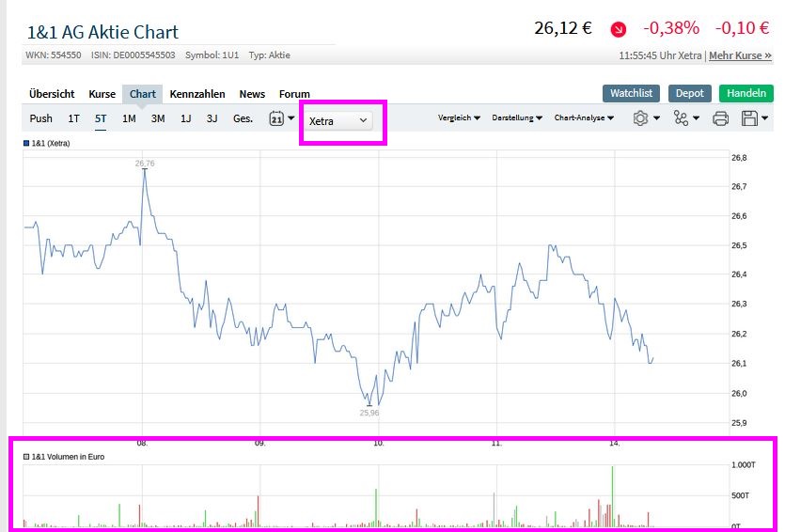Click the Symbol: 1U1 text
Screen dimensions: 785x532
click(212, 55)
